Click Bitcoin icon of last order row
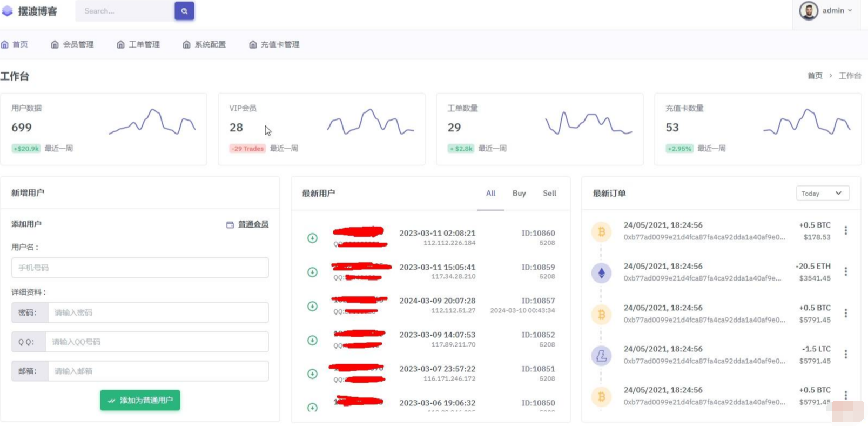The width and height of the screenshot is (868, 426). click(x=601, y=397)
